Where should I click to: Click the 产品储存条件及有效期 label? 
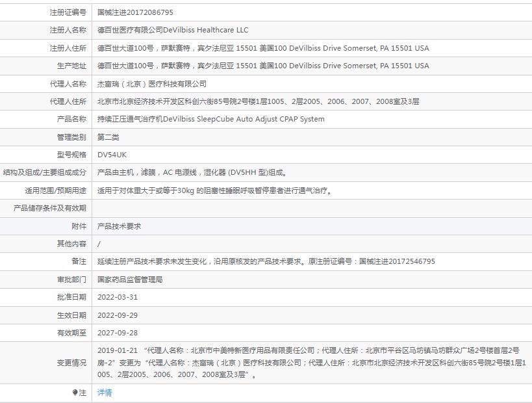click(50, 208)
